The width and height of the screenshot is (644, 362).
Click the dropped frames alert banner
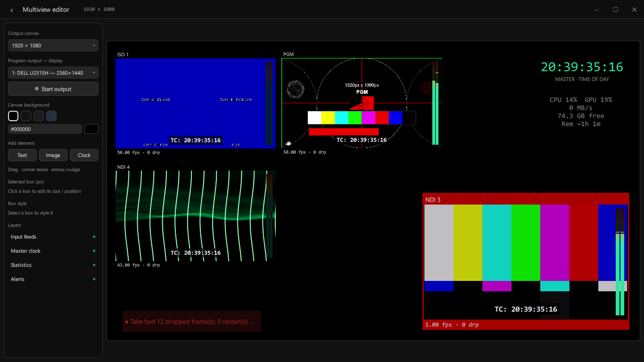pyautogui.click(x=192, y=321)
